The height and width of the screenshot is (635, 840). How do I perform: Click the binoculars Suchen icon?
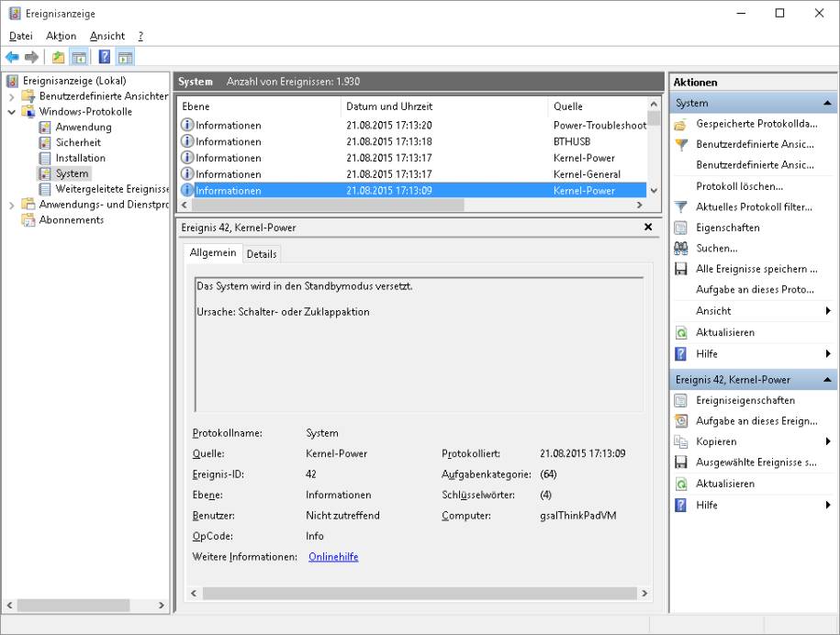[680, 248]
